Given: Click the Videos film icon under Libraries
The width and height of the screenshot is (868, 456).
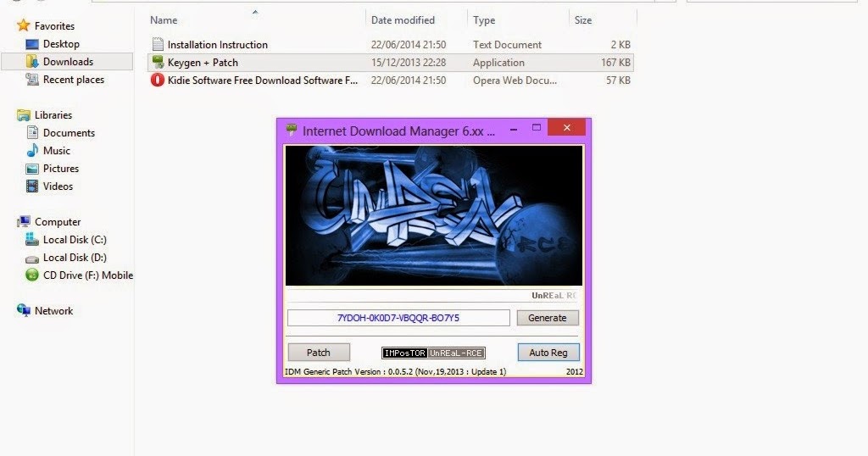Looking at the screenshot, I should click(x=32, y=186).
